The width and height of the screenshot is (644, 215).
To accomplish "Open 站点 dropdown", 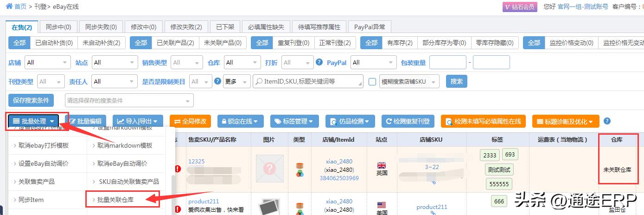I will (x=114, y=62).
